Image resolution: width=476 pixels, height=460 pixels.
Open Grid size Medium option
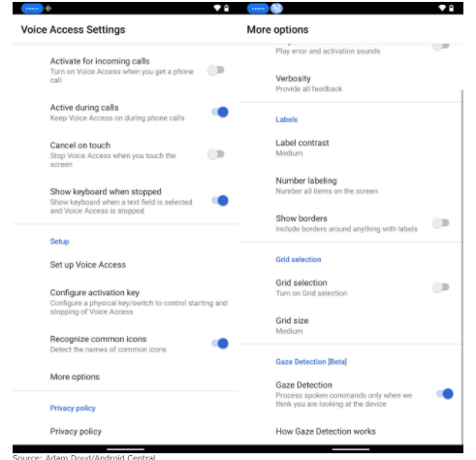pos(351,325)
